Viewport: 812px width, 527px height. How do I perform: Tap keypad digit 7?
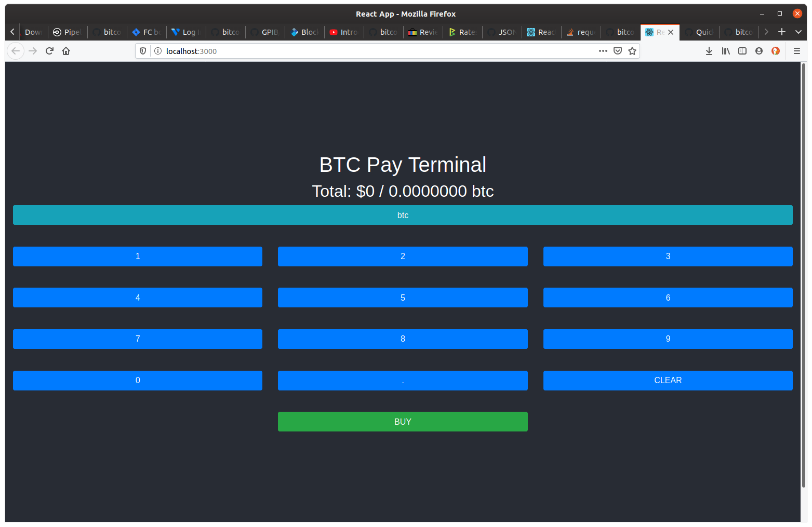click(x=138, y=339)
